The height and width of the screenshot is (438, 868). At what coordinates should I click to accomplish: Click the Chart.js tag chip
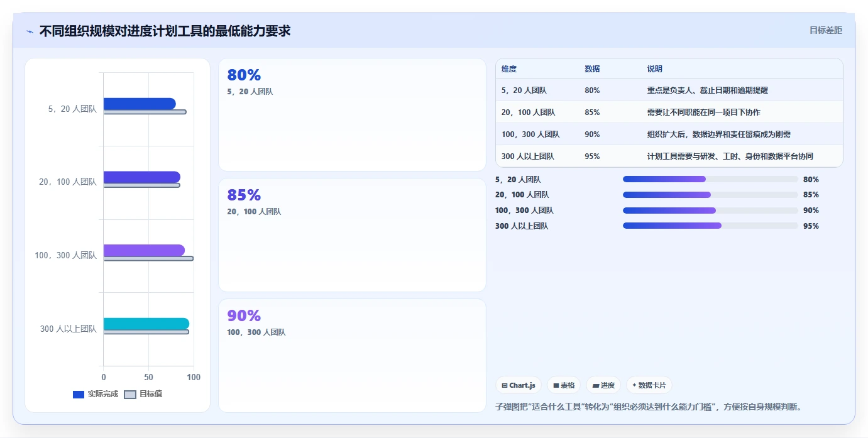coord(519,385)
